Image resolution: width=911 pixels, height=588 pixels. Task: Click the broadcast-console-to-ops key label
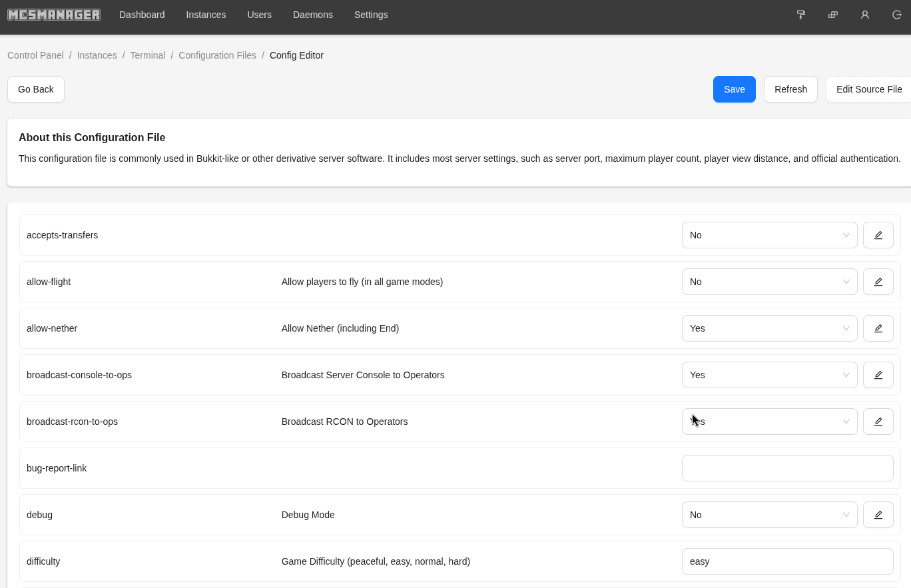(x=79, y=375)
